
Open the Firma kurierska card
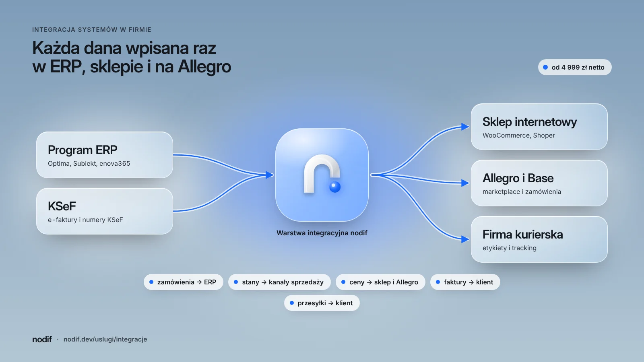coord(539,239)
